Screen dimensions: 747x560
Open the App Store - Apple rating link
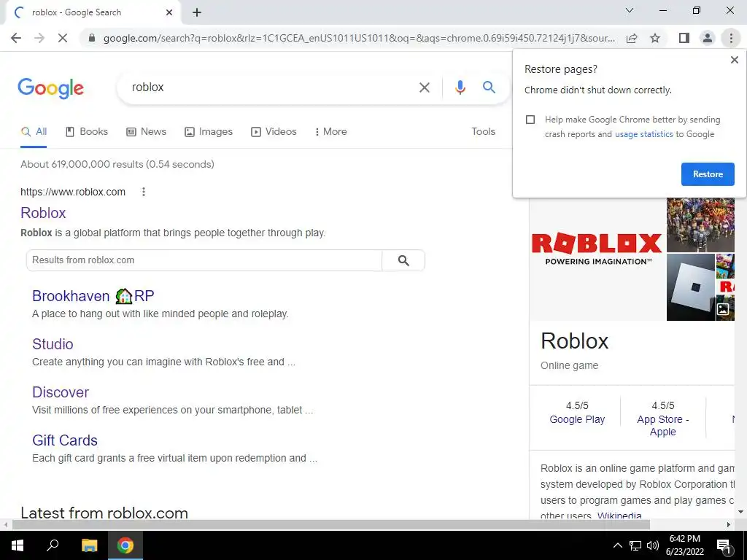click(662, 426)
